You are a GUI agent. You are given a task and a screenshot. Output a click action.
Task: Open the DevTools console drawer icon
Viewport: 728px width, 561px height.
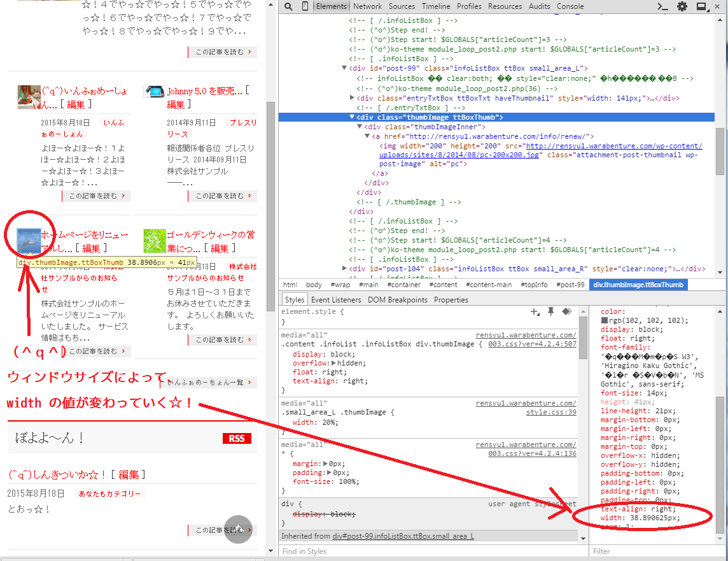pos(663,6)
